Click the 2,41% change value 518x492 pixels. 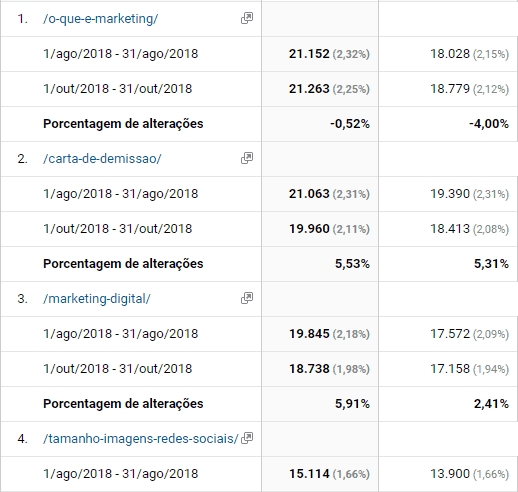click(x=491, y=404)
